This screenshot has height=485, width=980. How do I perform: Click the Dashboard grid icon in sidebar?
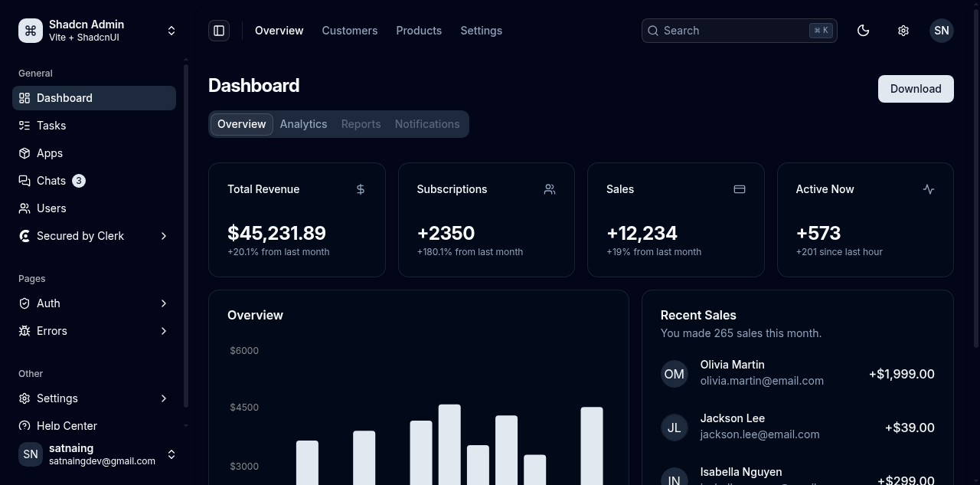pyautogui.click(x=24, y=98)
